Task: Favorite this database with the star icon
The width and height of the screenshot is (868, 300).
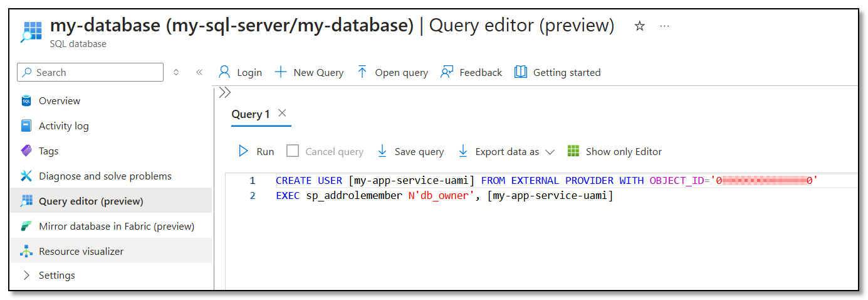Action: point(640,26)
